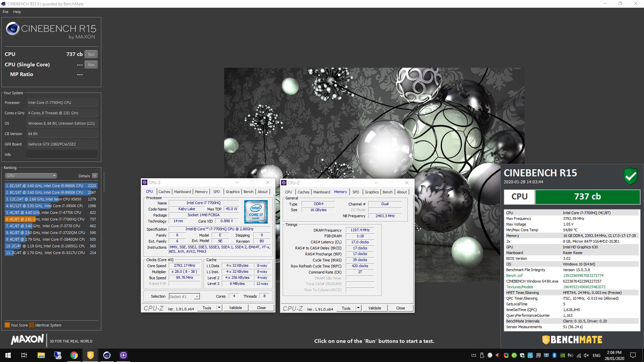Viewport: 644px width, 362px height.
Task: Click the Safely Remove Hardware tray icon
Action: point(482,355)
